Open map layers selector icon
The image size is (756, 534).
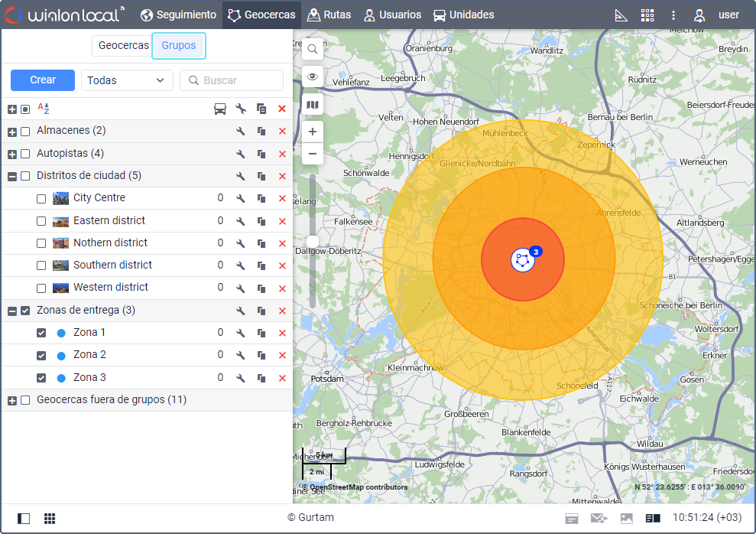click(x=313, y=104)
